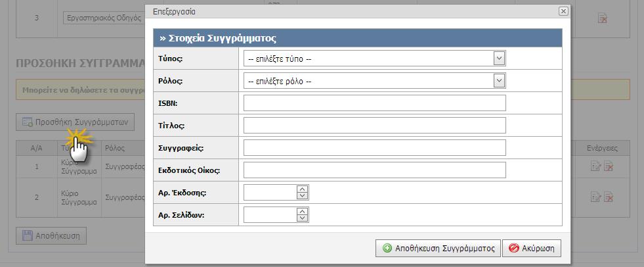
Task: Increase Αρ. Σελίδων with the up arrow
Action: 303,211
